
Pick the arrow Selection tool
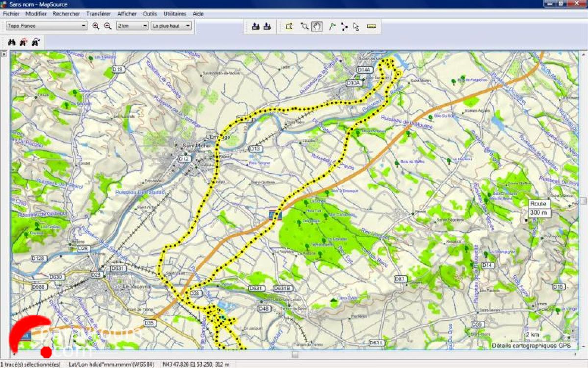356,26
